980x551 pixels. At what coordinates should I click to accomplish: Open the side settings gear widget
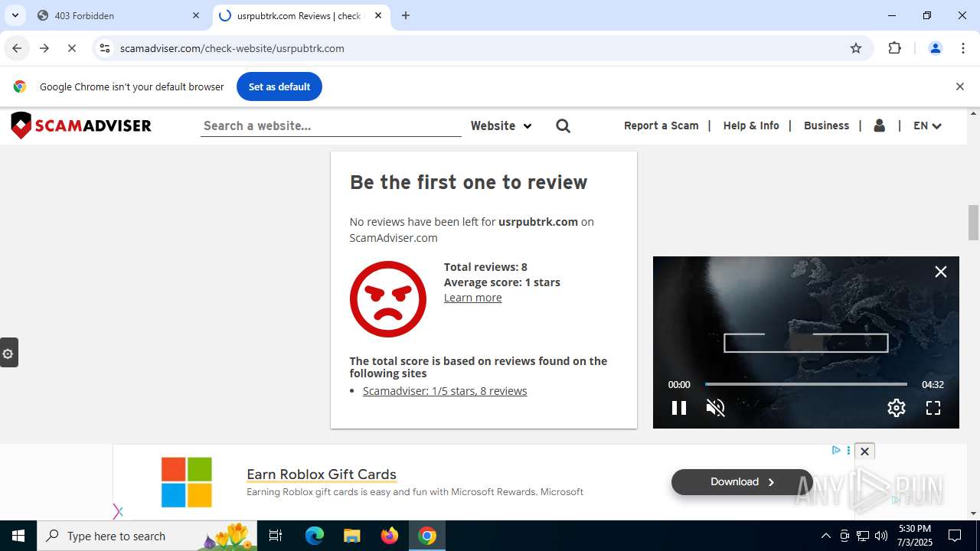click(8, 353)
